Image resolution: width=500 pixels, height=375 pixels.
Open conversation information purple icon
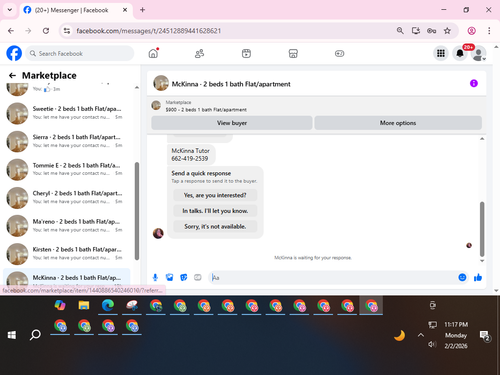pos(474,83)
